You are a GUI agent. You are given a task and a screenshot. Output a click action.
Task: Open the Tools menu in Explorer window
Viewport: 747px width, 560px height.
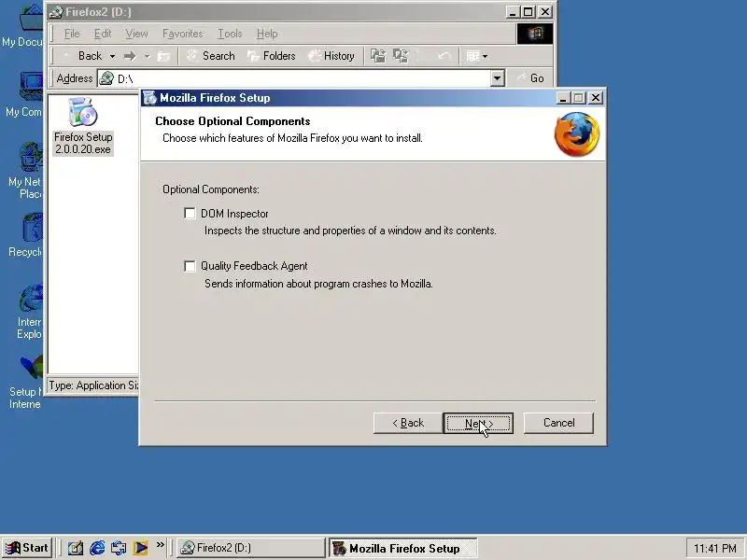tap(230, 34)
